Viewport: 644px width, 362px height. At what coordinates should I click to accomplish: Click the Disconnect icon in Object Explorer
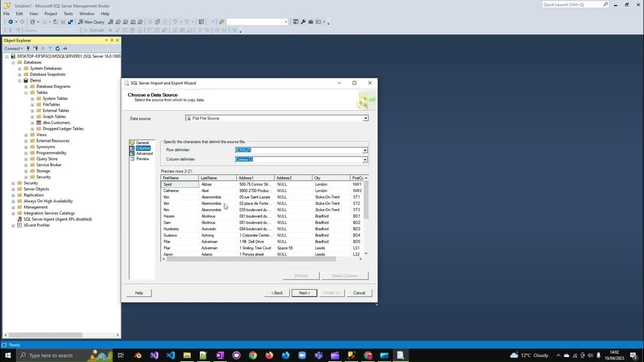[36, 48]
